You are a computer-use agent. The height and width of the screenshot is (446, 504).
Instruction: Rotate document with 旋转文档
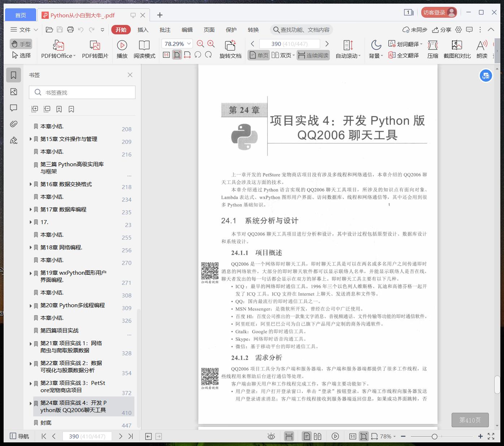pyautogui.click(x=230, y=50)
